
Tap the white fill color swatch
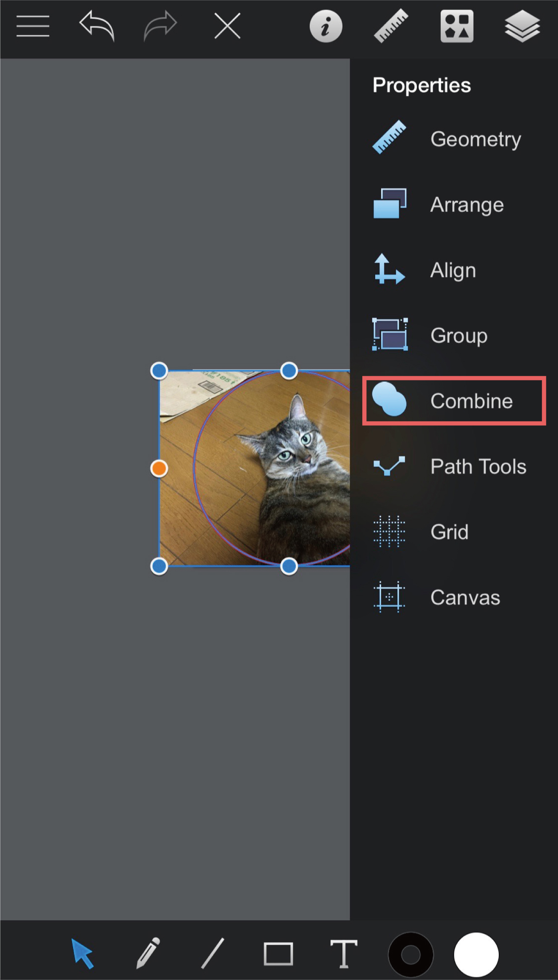[476, 955]
